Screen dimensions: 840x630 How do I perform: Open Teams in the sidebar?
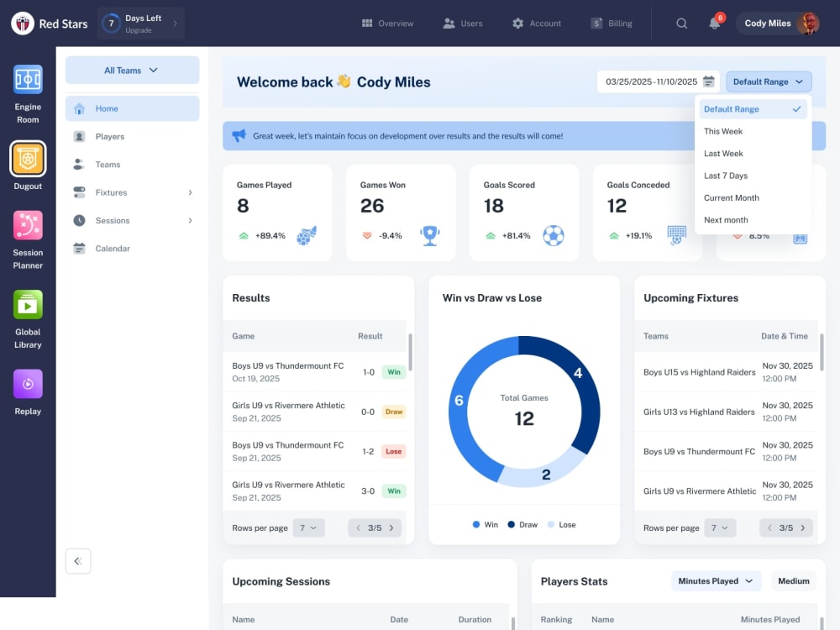pos(133,165)
